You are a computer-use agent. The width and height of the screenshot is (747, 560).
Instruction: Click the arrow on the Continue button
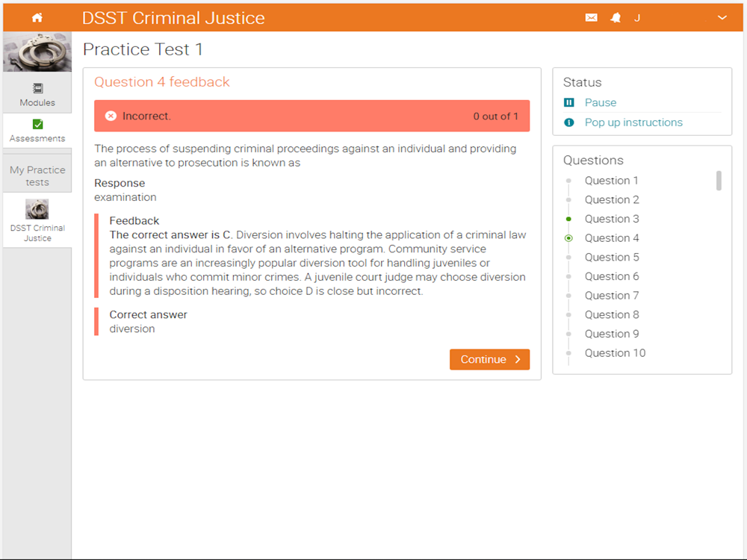[x=518, y=360]
